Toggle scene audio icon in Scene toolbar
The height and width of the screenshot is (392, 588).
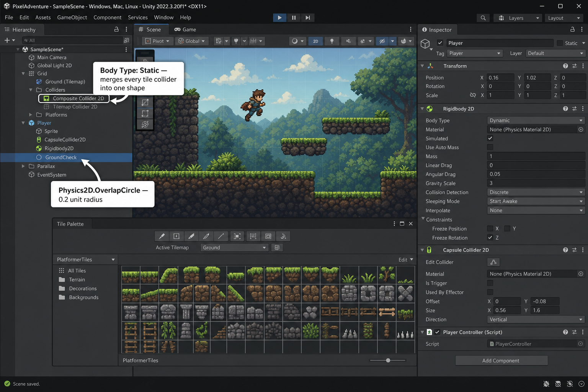(x=348, y=41)
